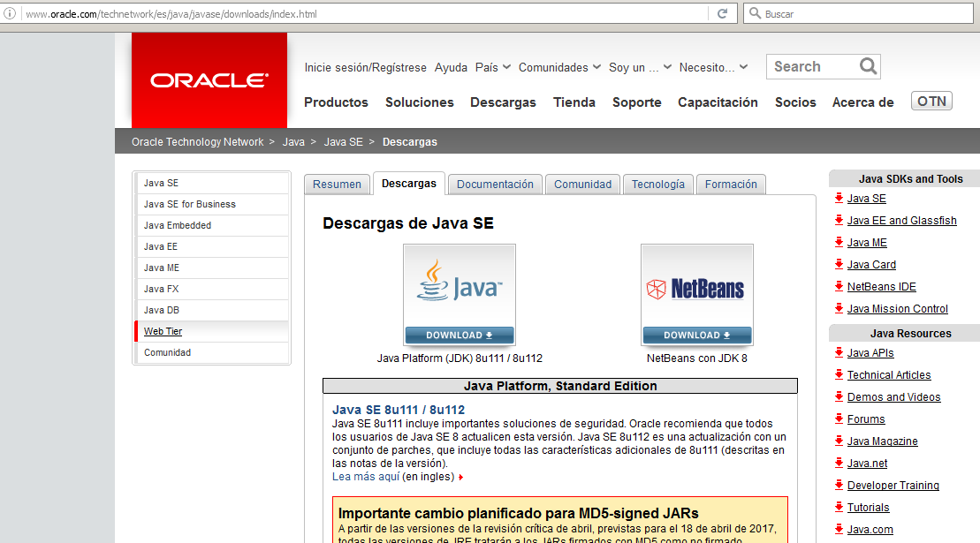Open the Capacitación menu
The height and width of the screenshot is (543, 980).
click(x=718, y=102)
